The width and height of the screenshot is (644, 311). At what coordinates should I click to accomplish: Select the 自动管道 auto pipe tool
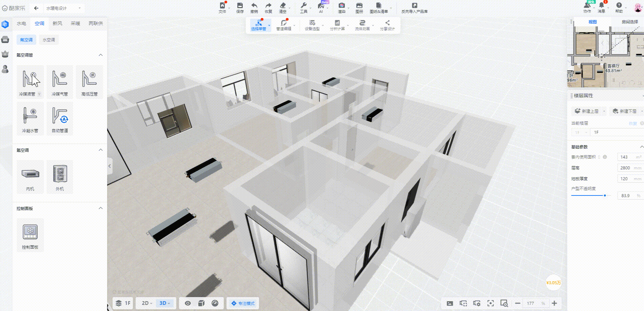(60, 118)
